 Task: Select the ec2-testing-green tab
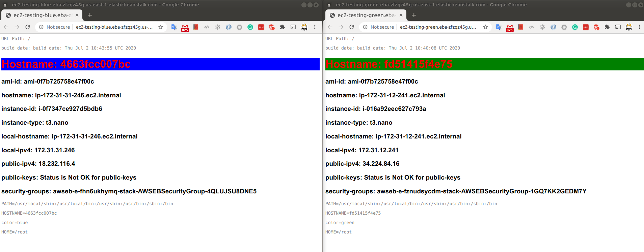point(366,15)
